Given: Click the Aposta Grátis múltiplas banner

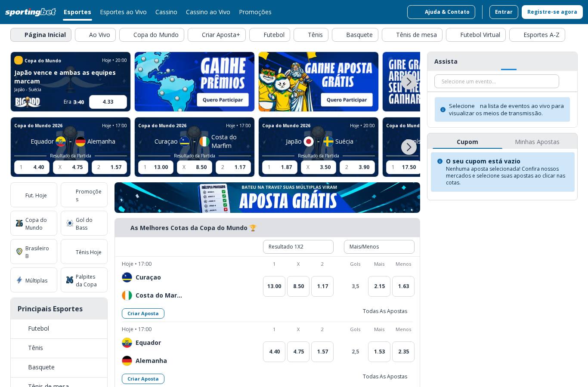Looking at the screenshot, I should click(267, 197).
